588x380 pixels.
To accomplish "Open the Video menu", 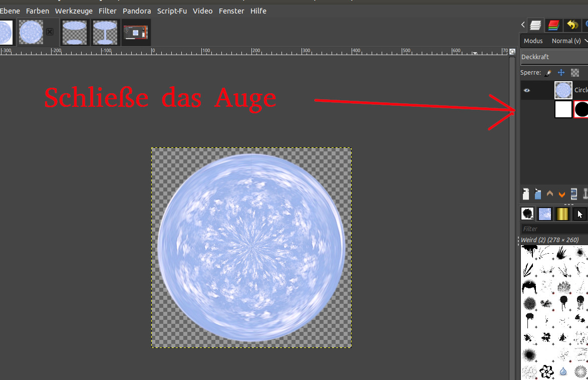I will 203,11.
